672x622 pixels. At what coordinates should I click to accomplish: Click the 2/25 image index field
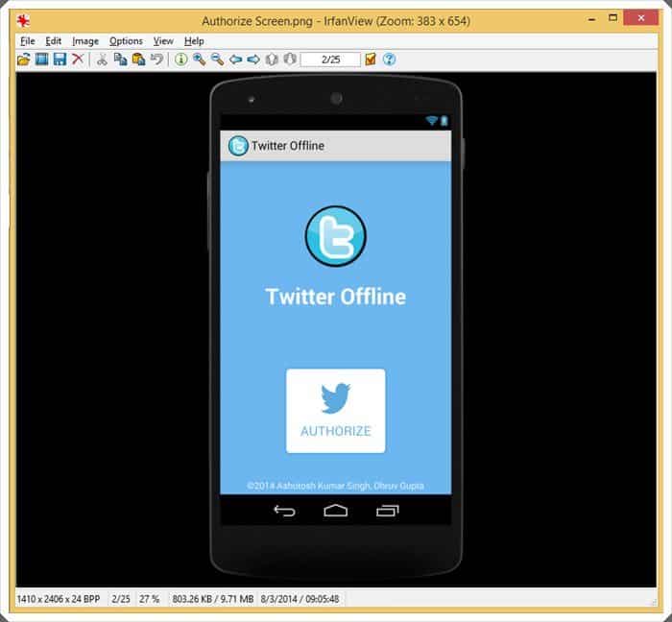pos(330,60)
